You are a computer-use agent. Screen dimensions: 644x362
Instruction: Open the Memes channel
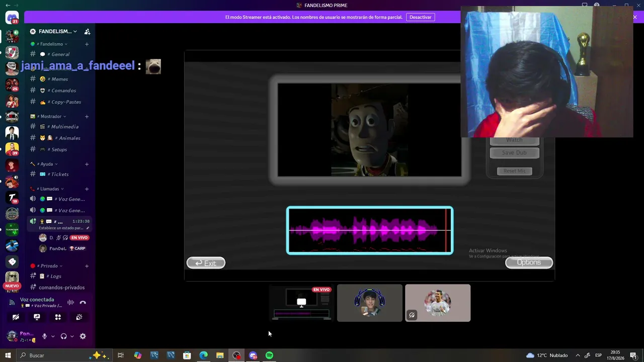click(x=59, y=79)
